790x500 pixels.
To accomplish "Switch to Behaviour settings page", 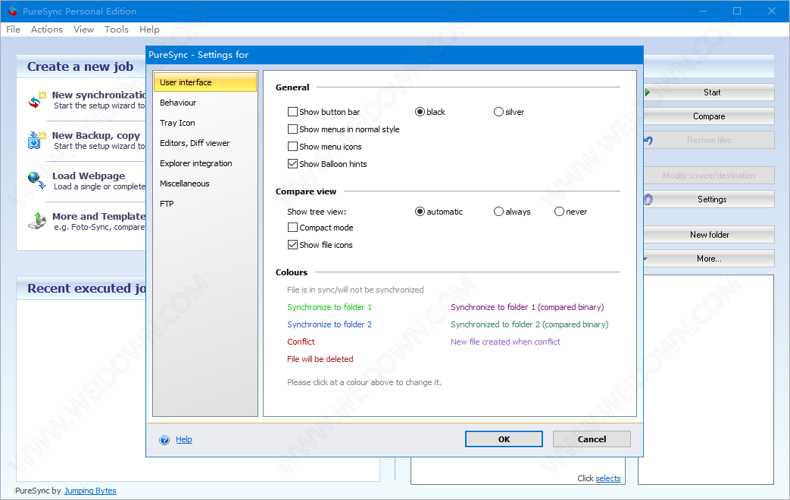I will pos(205,102).
